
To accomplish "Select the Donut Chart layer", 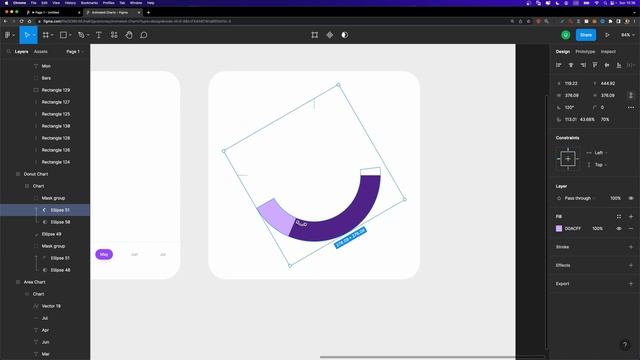I will 36,174.
